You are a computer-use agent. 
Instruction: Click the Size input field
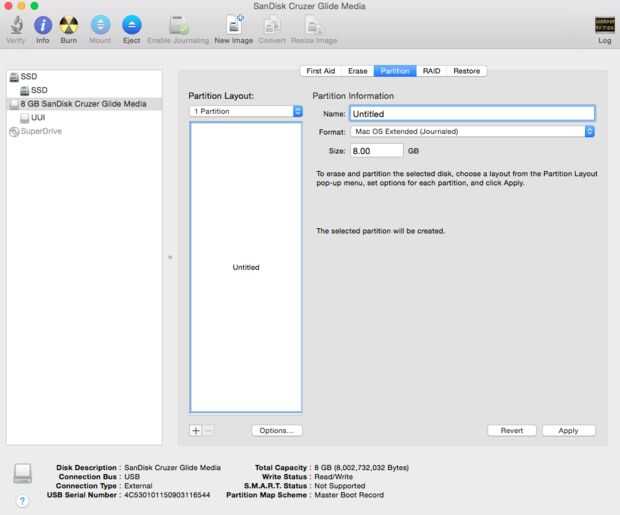(376, 151)
